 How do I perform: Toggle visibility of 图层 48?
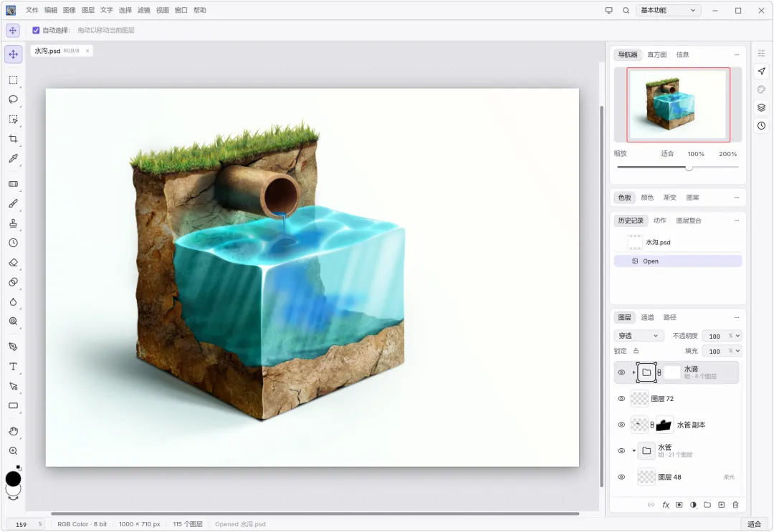(621, 477)
